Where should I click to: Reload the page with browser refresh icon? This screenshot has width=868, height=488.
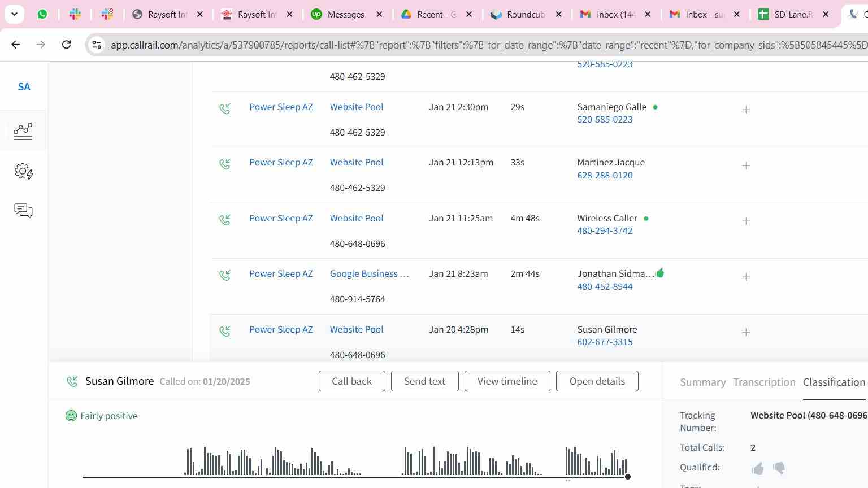pyautogui.click(x=66, y=44)
